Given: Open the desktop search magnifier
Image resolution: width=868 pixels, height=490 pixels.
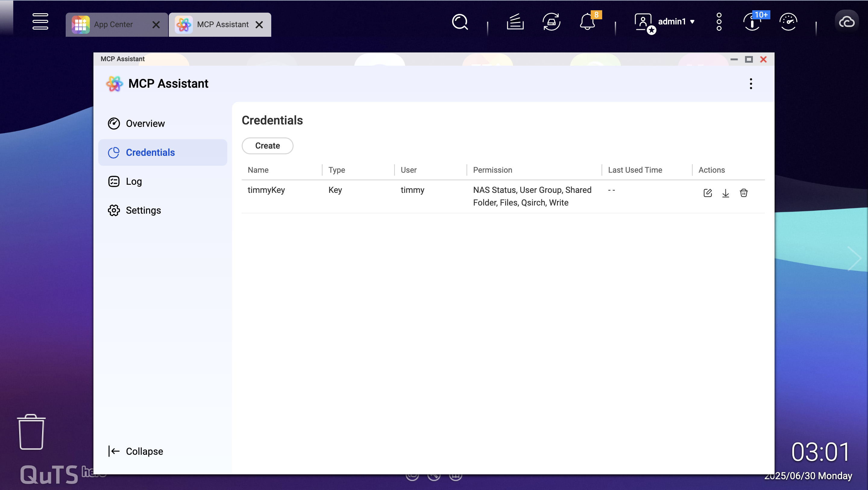Looking at the screenshot, I should tap(460, 22).
